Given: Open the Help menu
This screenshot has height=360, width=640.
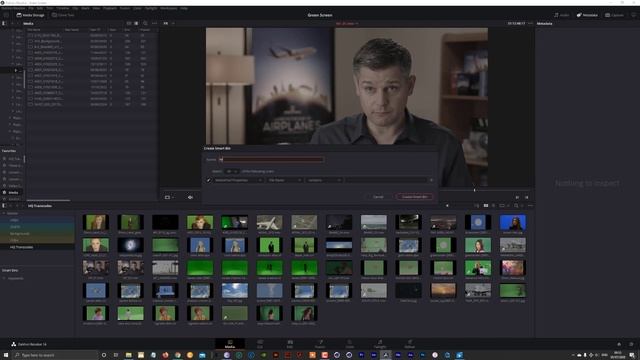Looking at the screenshot, I should pos(184,8).
